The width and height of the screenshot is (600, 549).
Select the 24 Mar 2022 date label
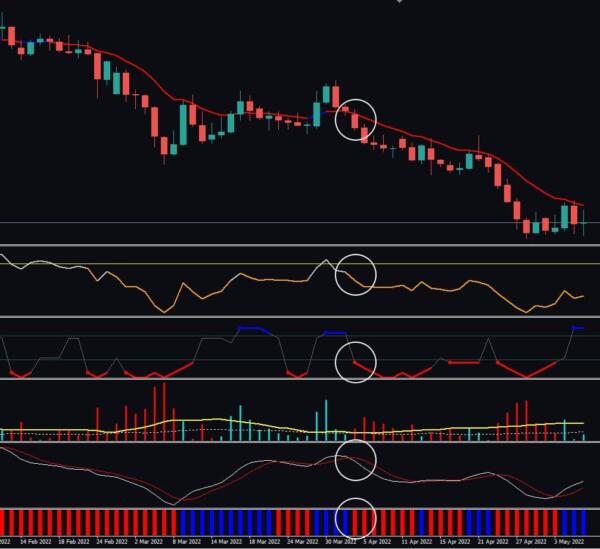tap(303, 542)
